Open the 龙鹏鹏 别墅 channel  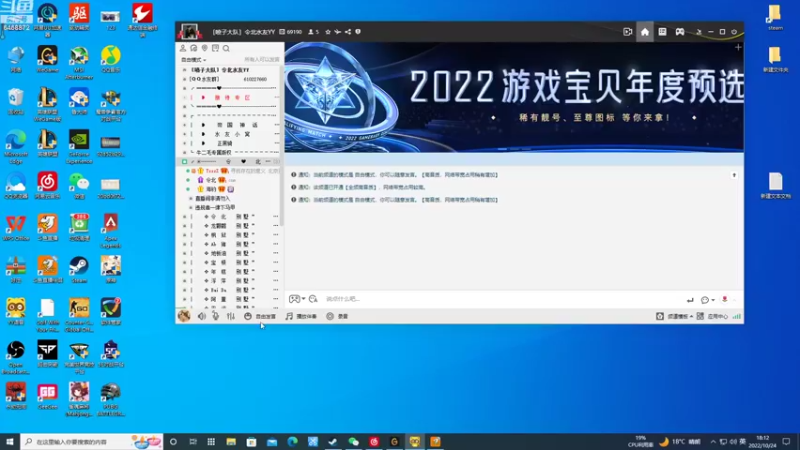click(x=230, y=226)
